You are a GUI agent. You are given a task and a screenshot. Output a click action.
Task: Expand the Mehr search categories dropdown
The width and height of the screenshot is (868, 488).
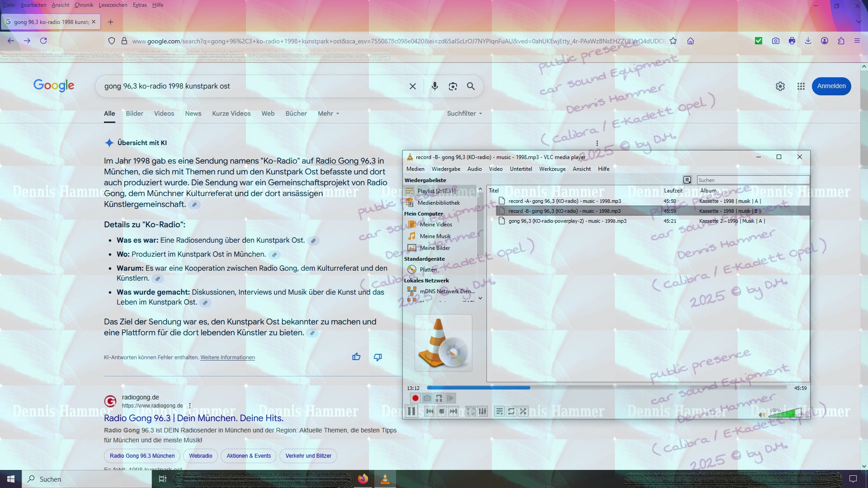[x=328, y=113]
